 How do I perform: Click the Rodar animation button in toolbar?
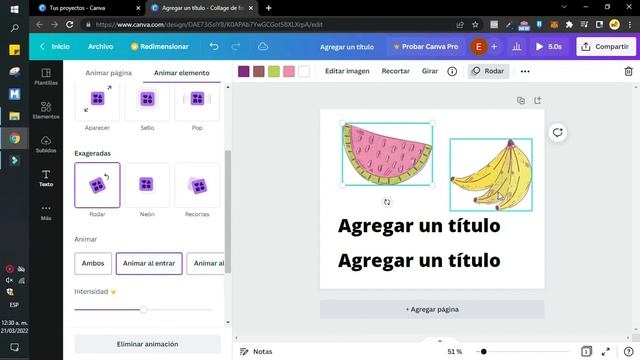(x=488, y=71)
